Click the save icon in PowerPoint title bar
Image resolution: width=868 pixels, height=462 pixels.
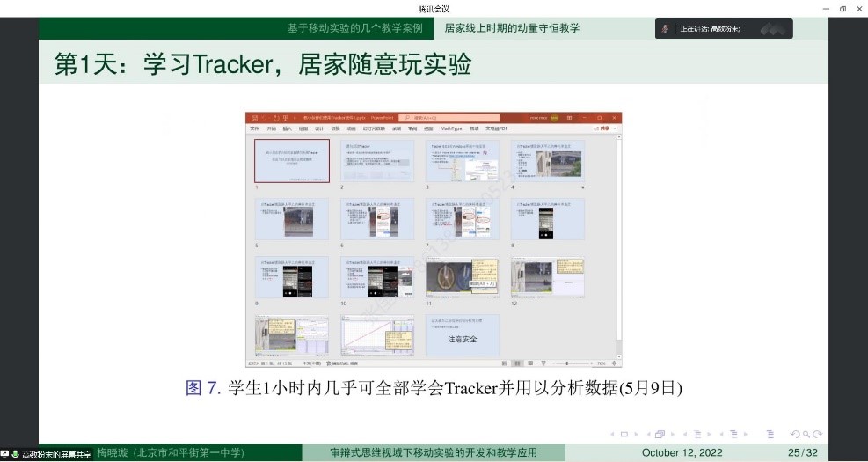pos(252,117)
